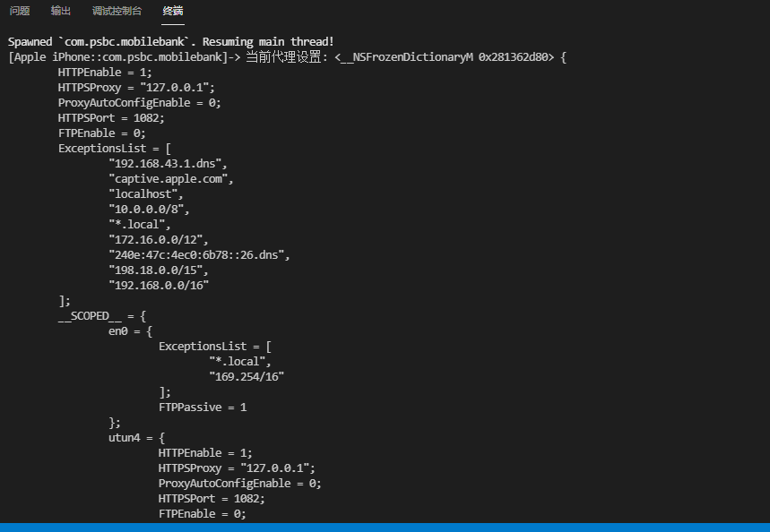This screenshot has height=532, width=770.
Task: Click the "*.local" entry under en0
Action: (x=240, y=362)
